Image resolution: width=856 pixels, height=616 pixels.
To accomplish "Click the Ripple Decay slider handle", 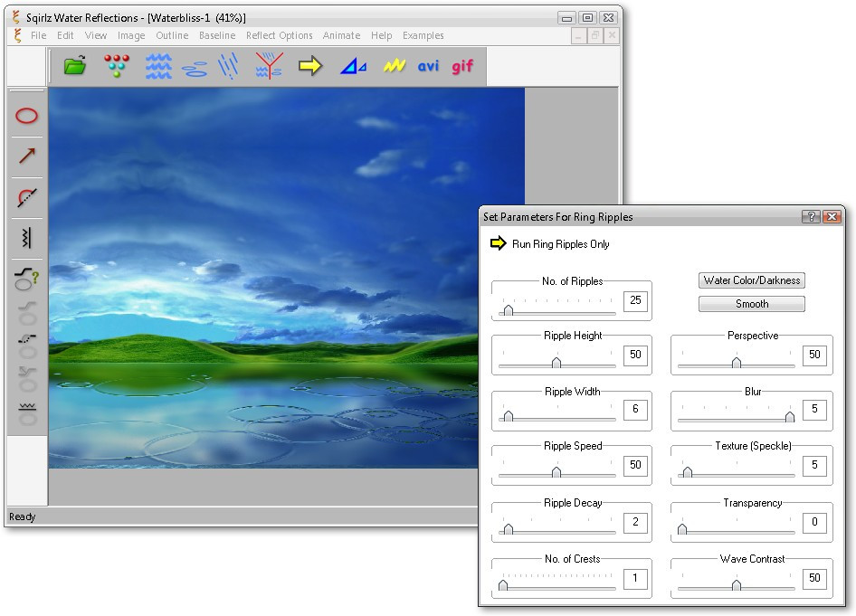I will pyautogui.click(x=509, y=529).
